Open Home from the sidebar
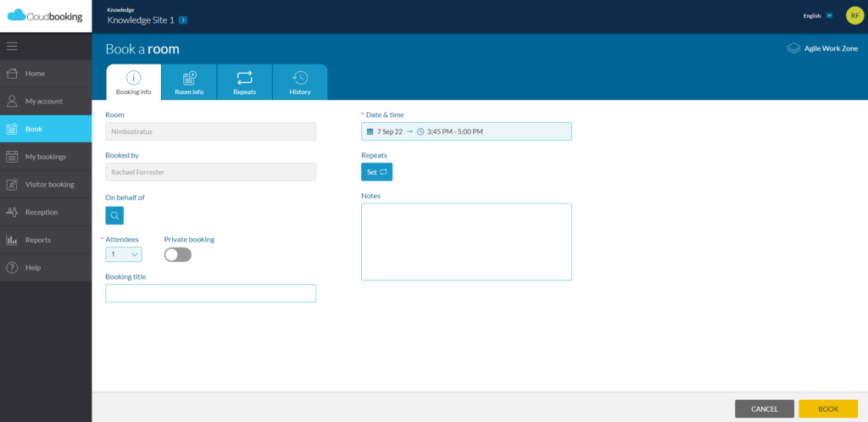The width and height of the screenshot is (868, 422). point(46,74)
